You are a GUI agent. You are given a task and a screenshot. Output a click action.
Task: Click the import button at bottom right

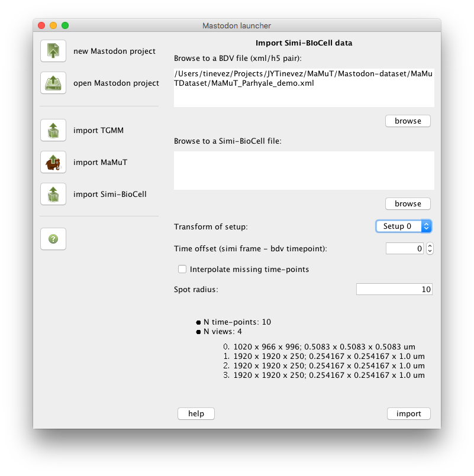(409, 413)
